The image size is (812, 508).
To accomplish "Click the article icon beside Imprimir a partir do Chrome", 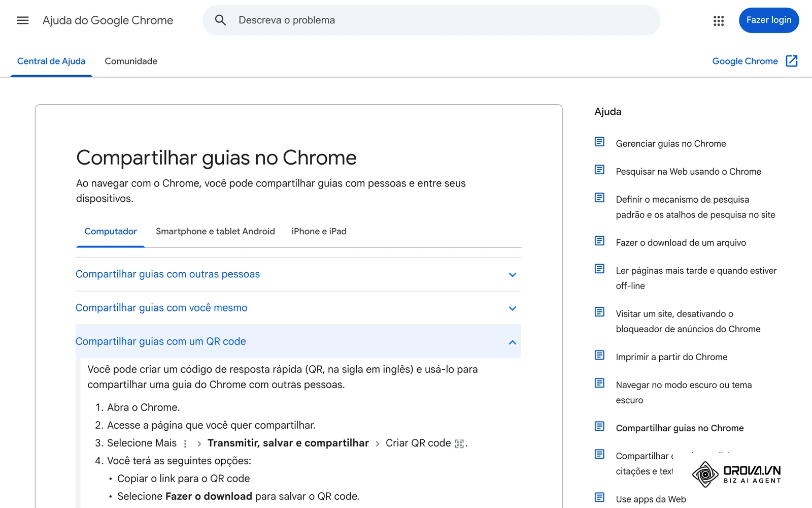I will point(599,355).
